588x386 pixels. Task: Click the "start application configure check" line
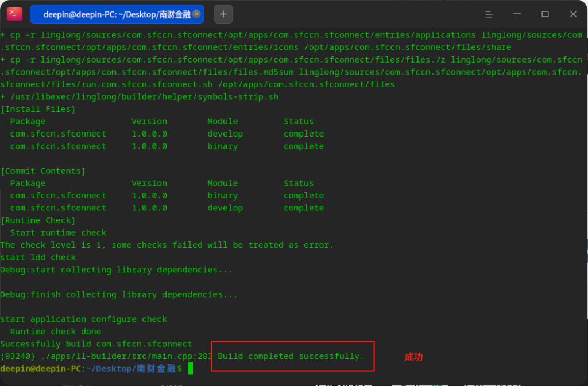tap(83, 319)
